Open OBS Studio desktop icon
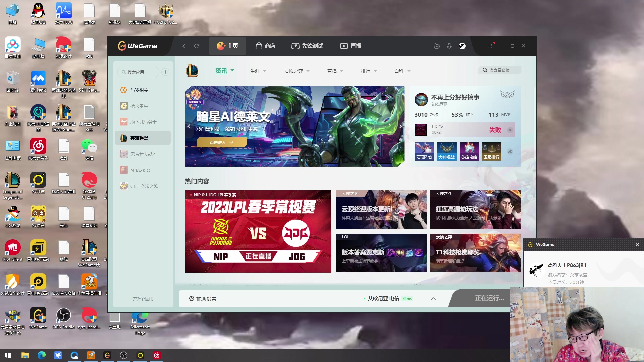The height and width of the screenshot is (362, 644). [64, 318]
